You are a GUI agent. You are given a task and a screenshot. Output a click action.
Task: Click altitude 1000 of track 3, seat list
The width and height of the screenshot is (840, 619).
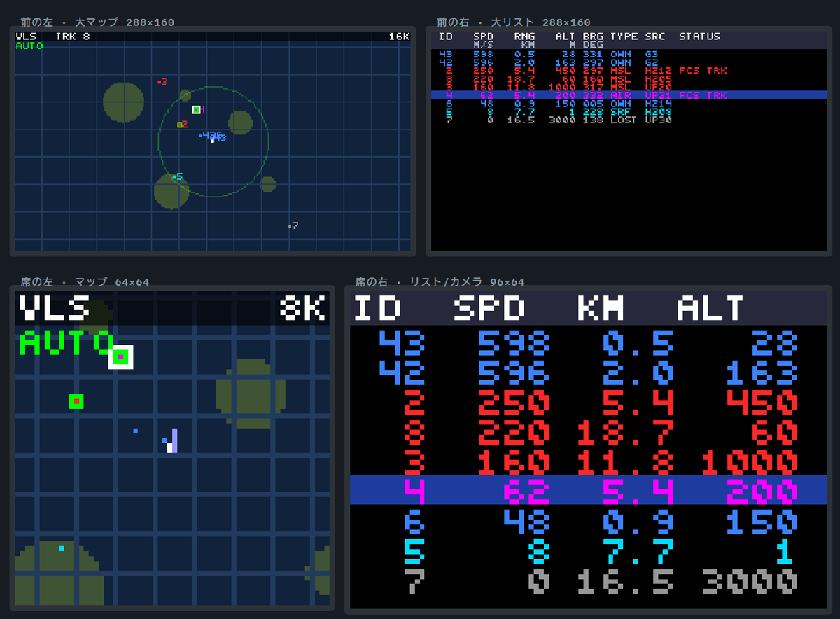tap(750, 462)
